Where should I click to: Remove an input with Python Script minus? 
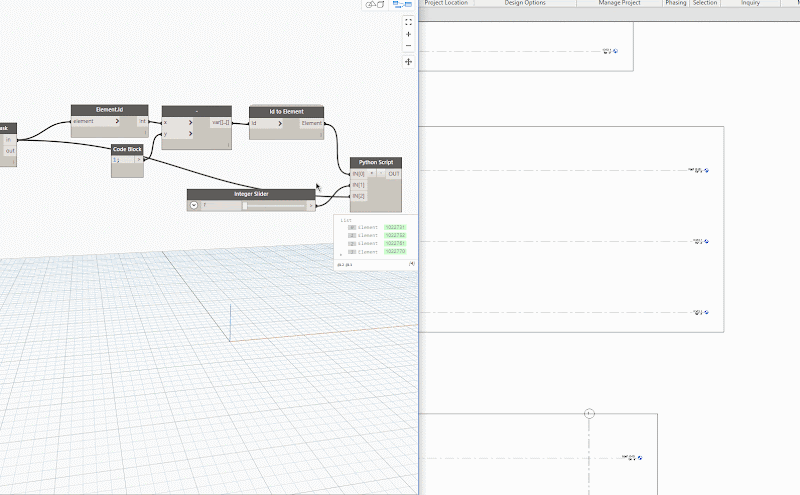(381, 174)
